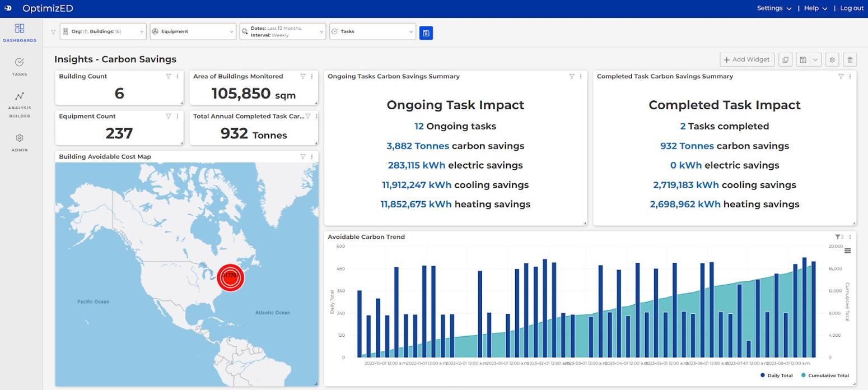Filter the Building Count widget
The height and width of the screenshot is (390, 868).
coord(168,77)
